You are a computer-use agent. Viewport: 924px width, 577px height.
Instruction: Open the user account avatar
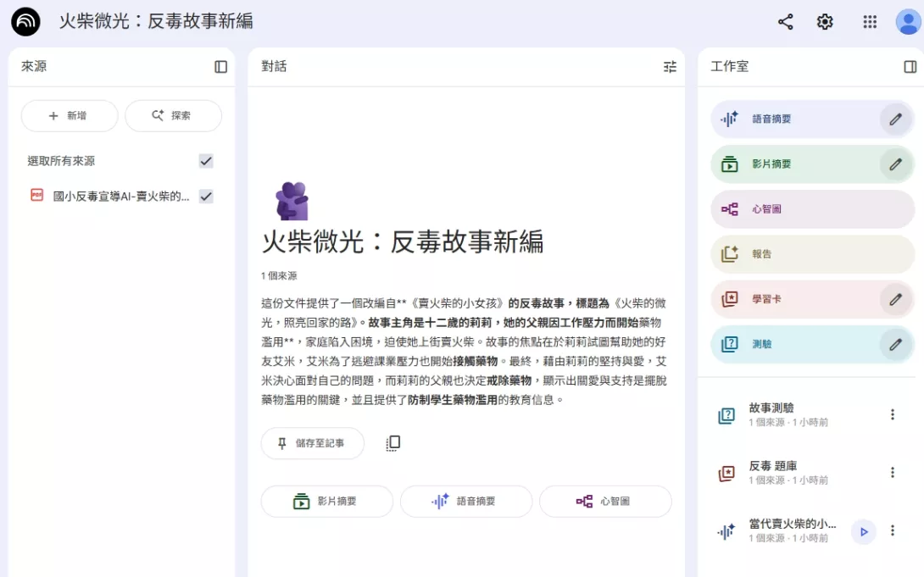pos(907,22)
